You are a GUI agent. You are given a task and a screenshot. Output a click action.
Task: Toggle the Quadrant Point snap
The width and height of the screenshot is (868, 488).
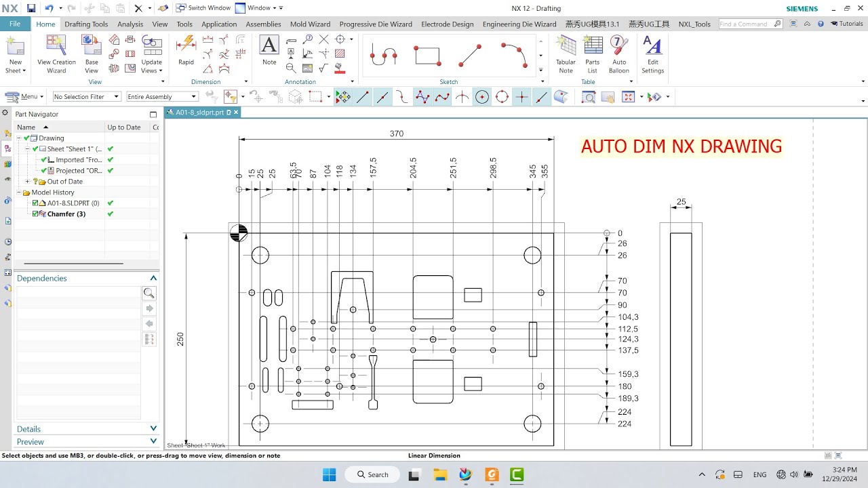click(502, 97)
